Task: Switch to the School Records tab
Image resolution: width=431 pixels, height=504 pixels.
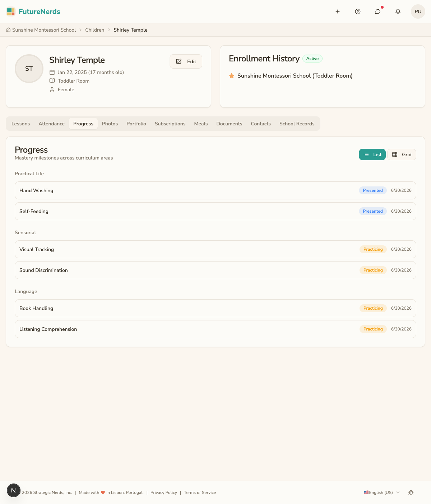Action: coord(297,124)
